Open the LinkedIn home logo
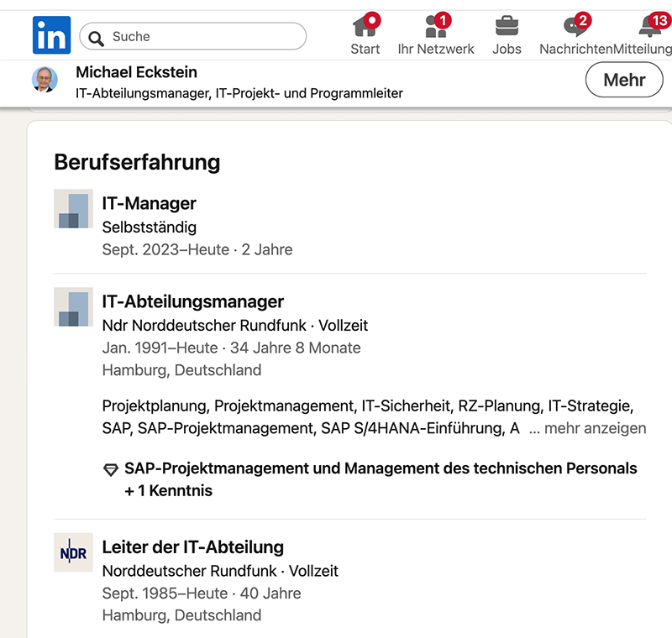Image resolution: width=672 pixels, height=638 pixels. pyautogui.click(x=51, y=35)
